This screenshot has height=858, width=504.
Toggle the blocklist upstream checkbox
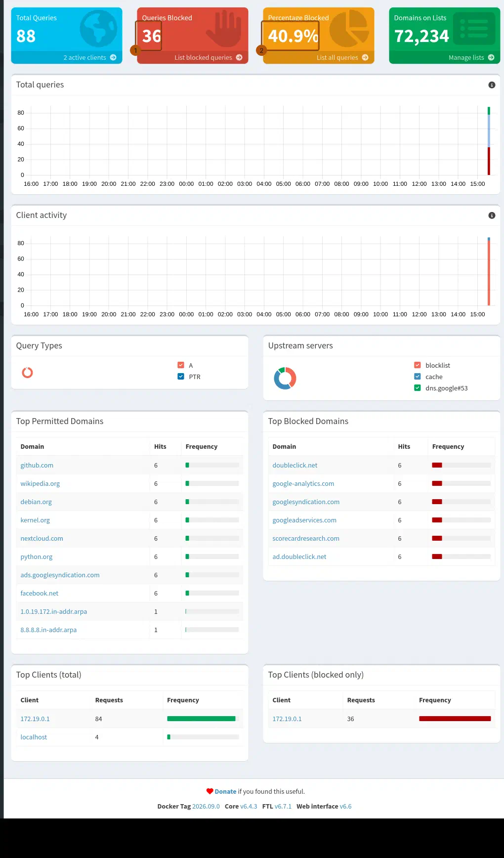coord(418,365)
